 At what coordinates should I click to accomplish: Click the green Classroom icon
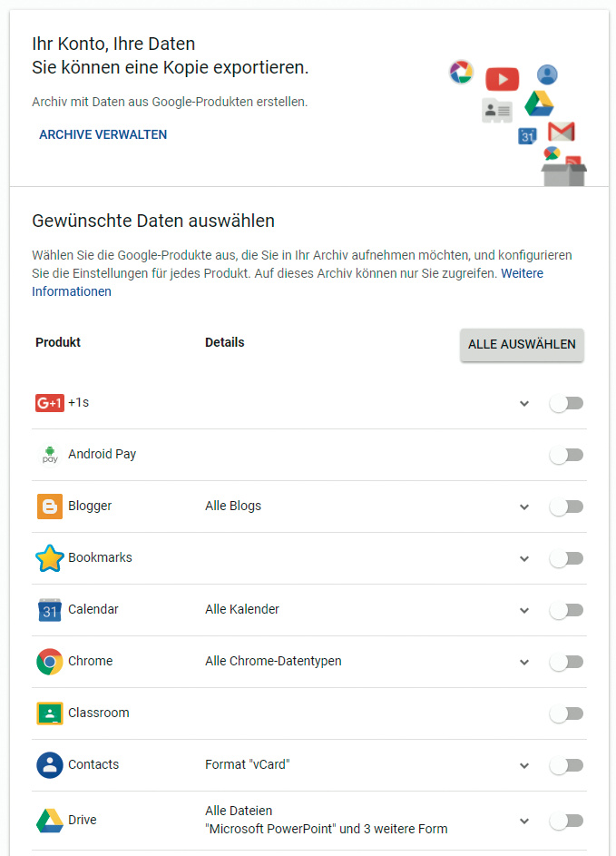49,713
